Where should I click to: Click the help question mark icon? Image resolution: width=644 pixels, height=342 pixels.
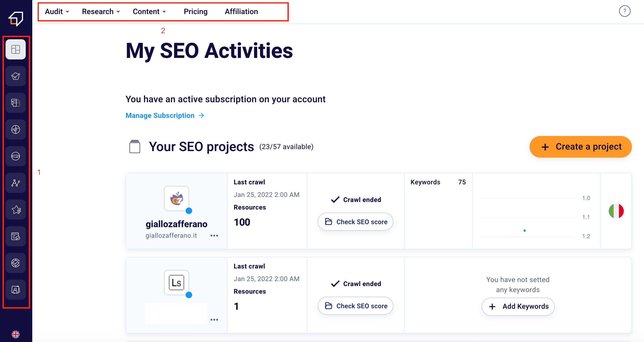click(625, 11)
